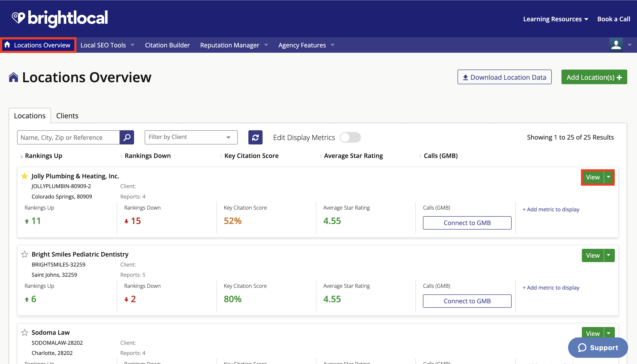Click Add metric to display for Bright Smiles
Image resolution: width=637 pixels, height=364 pixels.
point(551,288)
